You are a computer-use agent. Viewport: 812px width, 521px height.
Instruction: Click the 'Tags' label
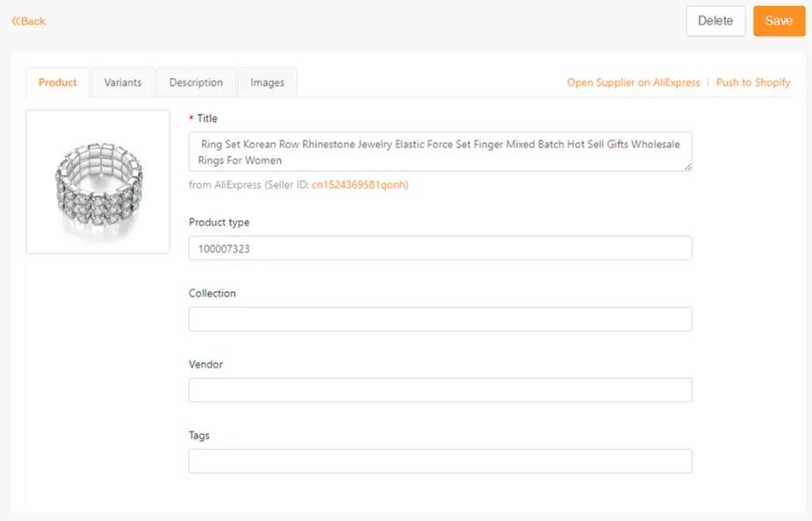[x=199, y=435]
